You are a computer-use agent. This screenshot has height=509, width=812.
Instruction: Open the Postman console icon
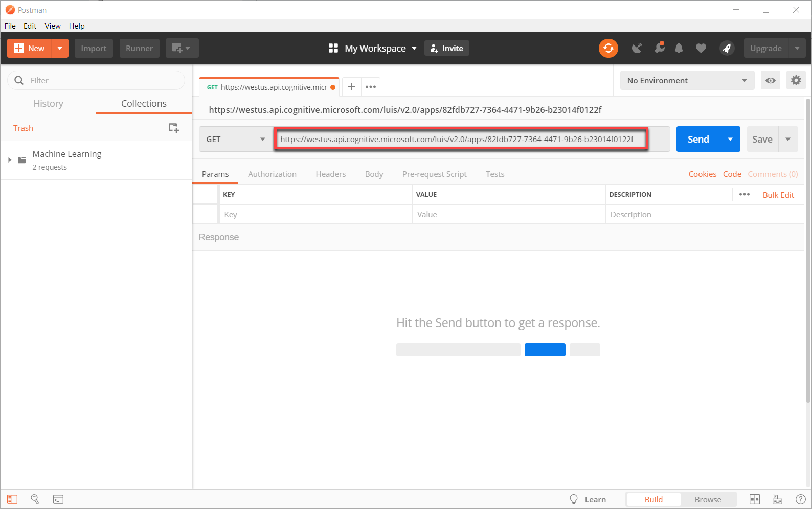click(58, 499)
